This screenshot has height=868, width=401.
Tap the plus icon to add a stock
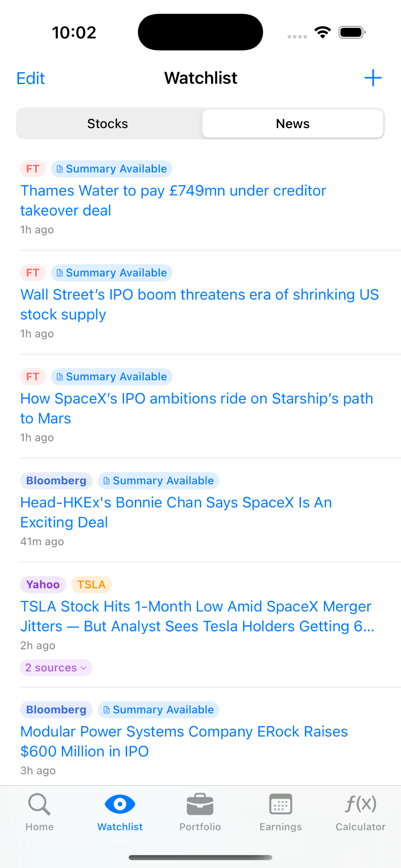click(373, 78)
